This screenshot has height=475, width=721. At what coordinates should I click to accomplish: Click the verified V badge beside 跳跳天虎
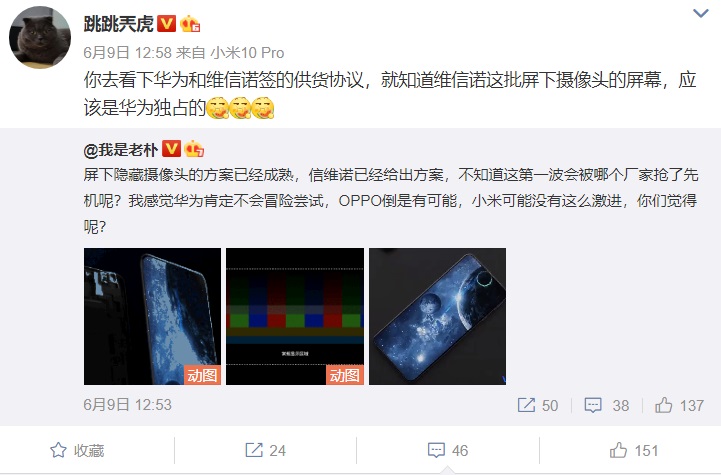pos(166,23)
